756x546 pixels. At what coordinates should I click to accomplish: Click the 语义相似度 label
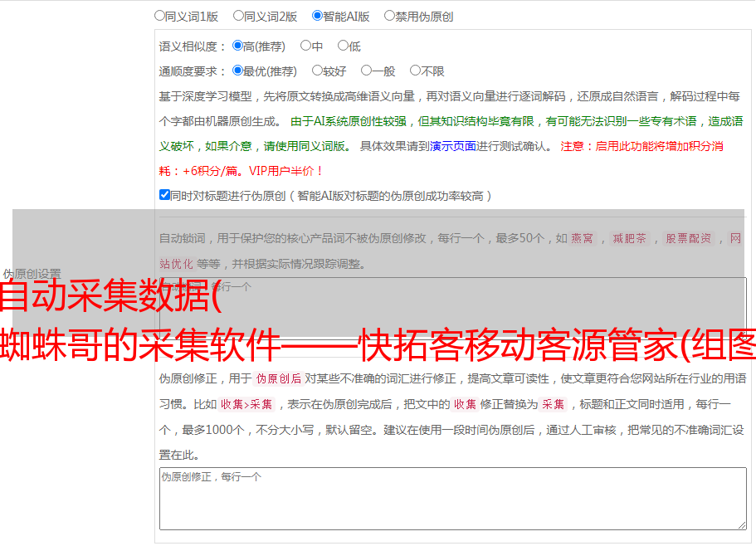(x=193, y=46)
